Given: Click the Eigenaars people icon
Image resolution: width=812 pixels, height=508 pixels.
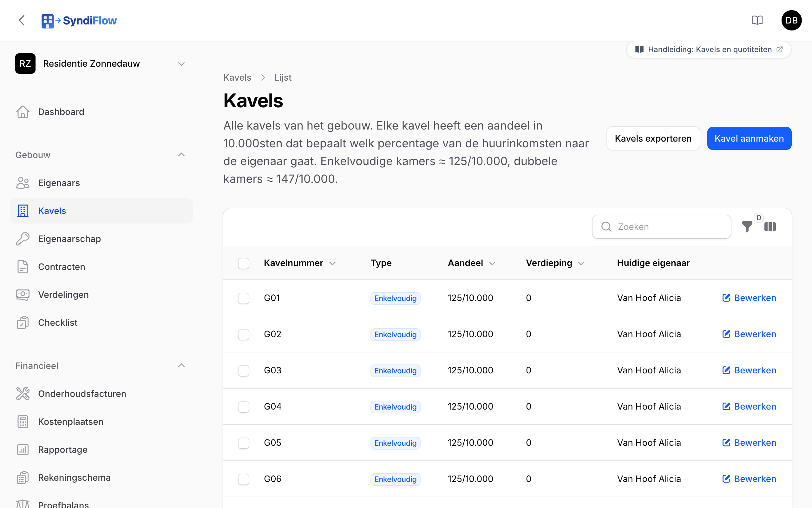Looking at the screenshot, I should point(23,183).
